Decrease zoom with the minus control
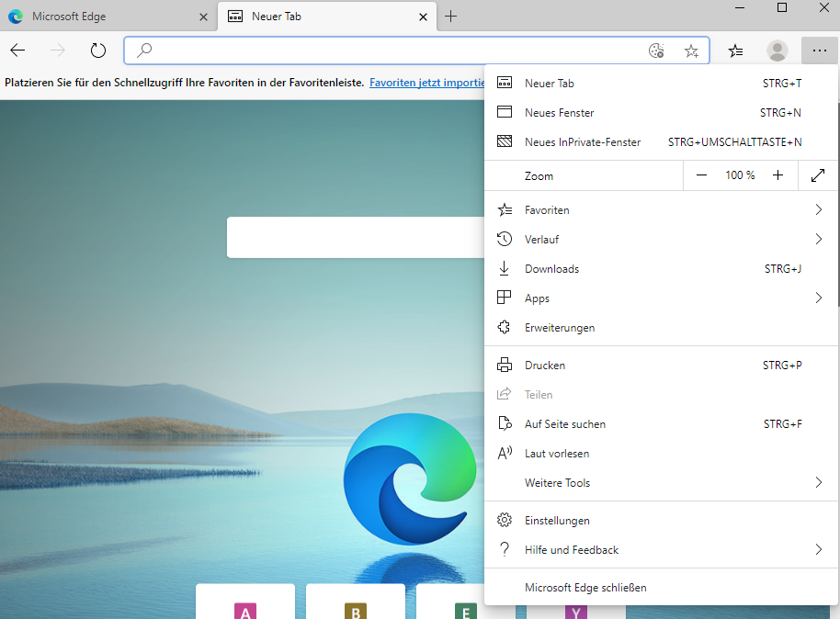Viewport: 840px width, 619px height. [702, 174]
